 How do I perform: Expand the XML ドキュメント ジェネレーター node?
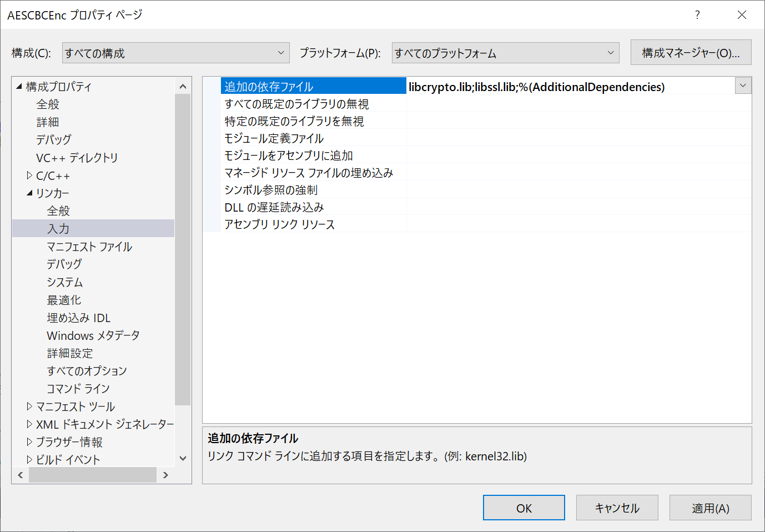click(29, 424)
